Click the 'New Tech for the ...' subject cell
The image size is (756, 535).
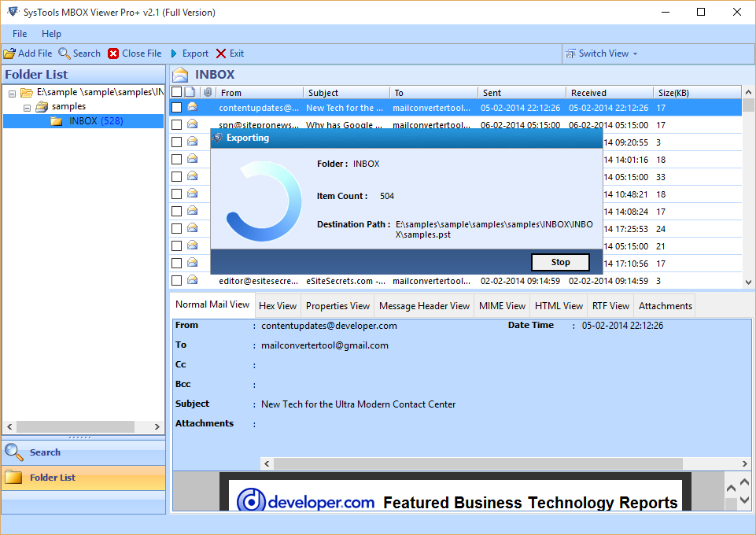point(345,108)
